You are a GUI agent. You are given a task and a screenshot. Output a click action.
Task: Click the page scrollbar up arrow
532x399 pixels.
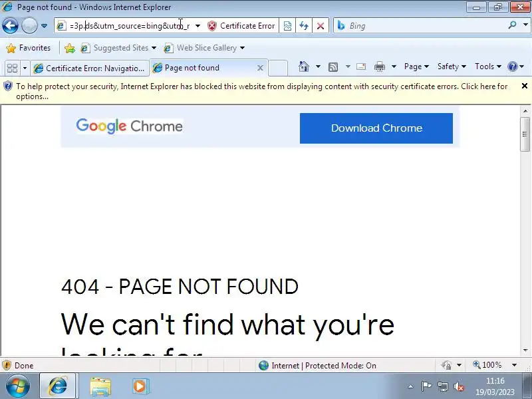point(525,111)
